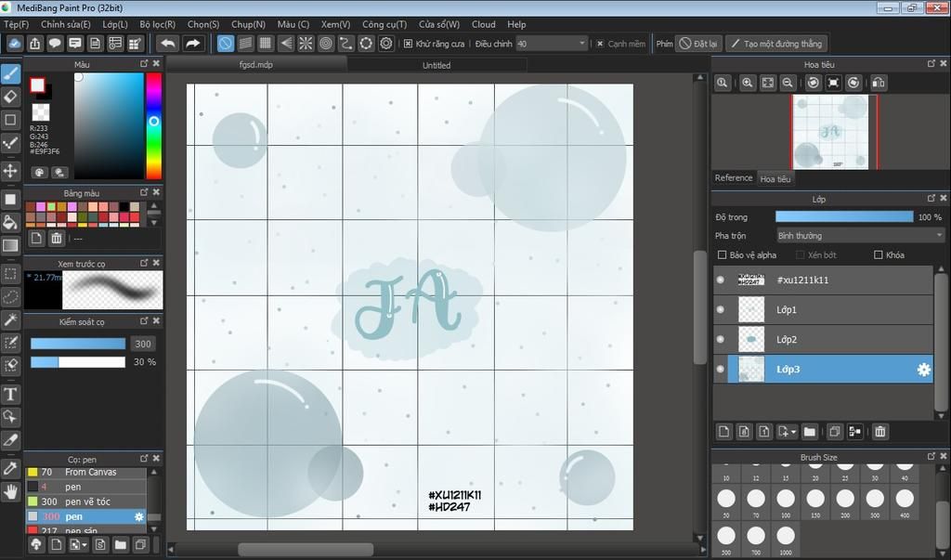Enable the Bảo vệ alpha checkbox
The height and width of the screenshot is (560, 951).
[722, 254]
